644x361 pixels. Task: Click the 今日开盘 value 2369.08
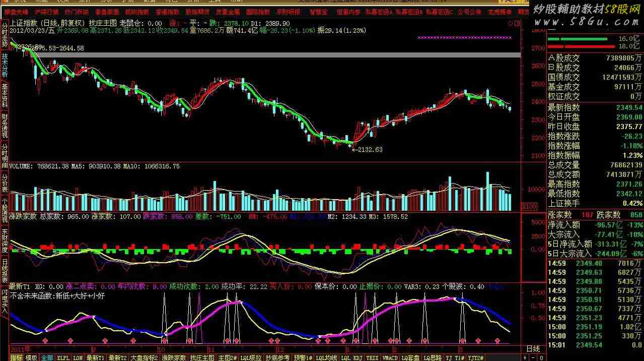tap(629, 117)
